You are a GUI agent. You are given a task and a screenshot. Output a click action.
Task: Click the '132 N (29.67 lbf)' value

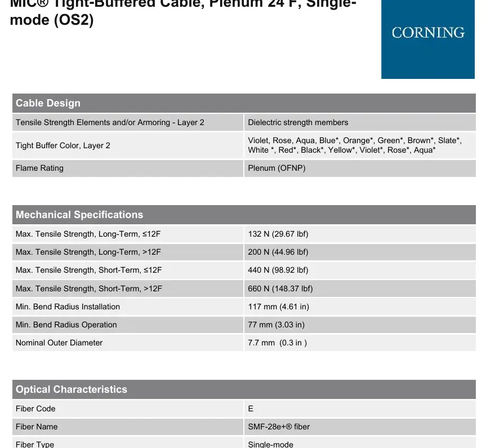coord(278,234)
